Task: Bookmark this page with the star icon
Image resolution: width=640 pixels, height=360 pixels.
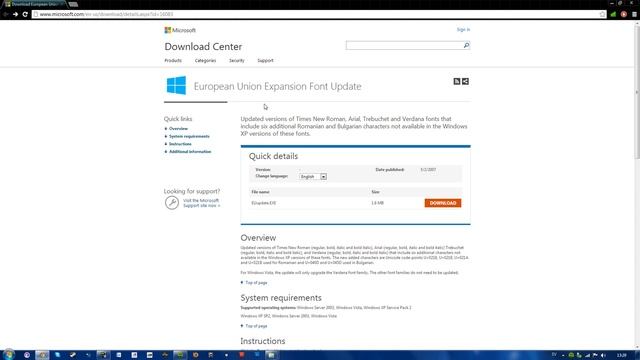Action: tap(602, 14)
